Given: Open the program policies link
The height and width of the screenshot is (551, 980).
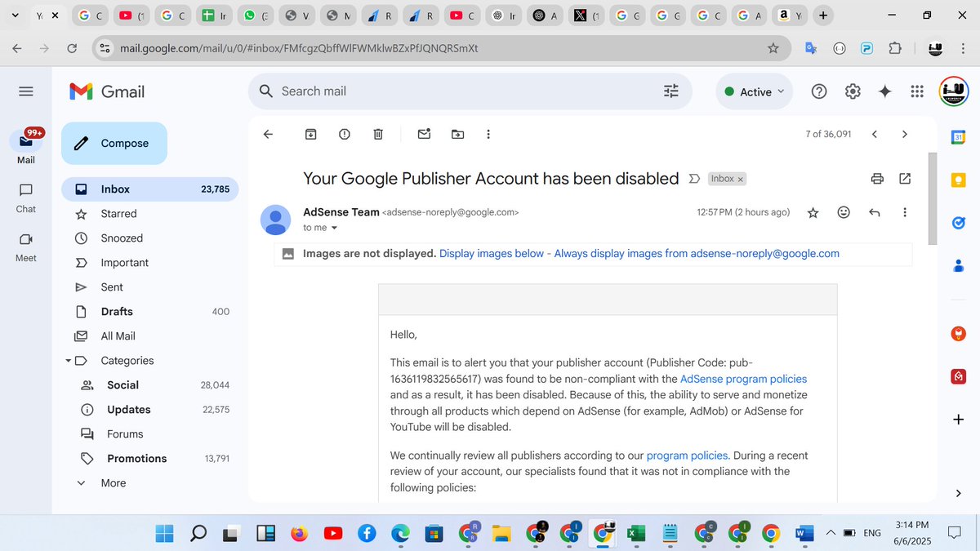Looking at the screenshot, I should [688, 455].
